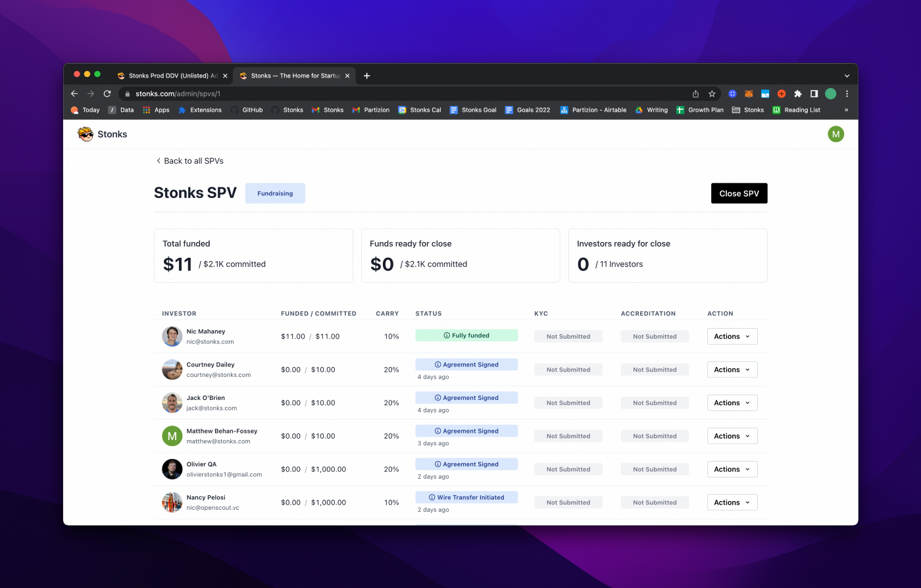Click the Stonks logo in the page header
The image size is (921, 588).
[x=102, y=134]
